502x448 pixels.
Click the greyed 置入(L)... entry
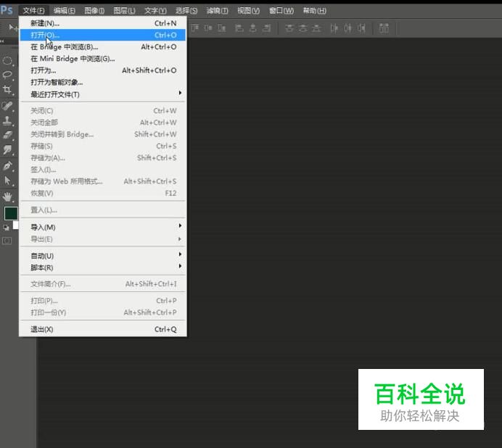click(103, 210)
